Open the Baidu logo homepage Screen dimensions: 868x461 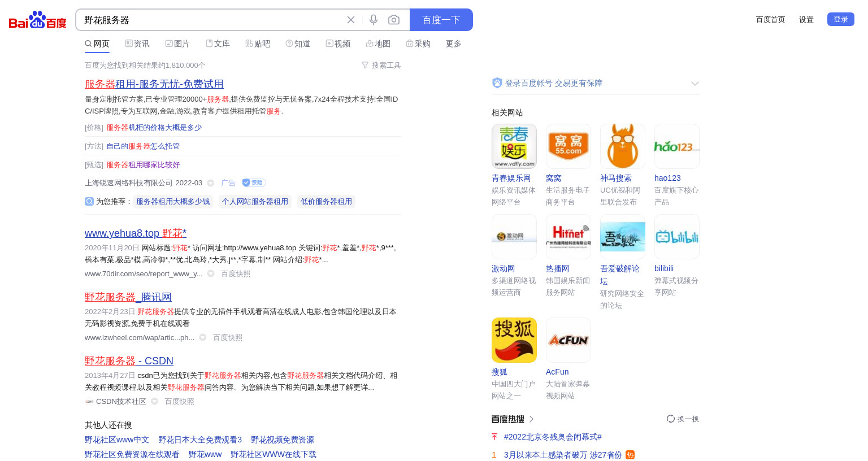(x=37, y=20)
